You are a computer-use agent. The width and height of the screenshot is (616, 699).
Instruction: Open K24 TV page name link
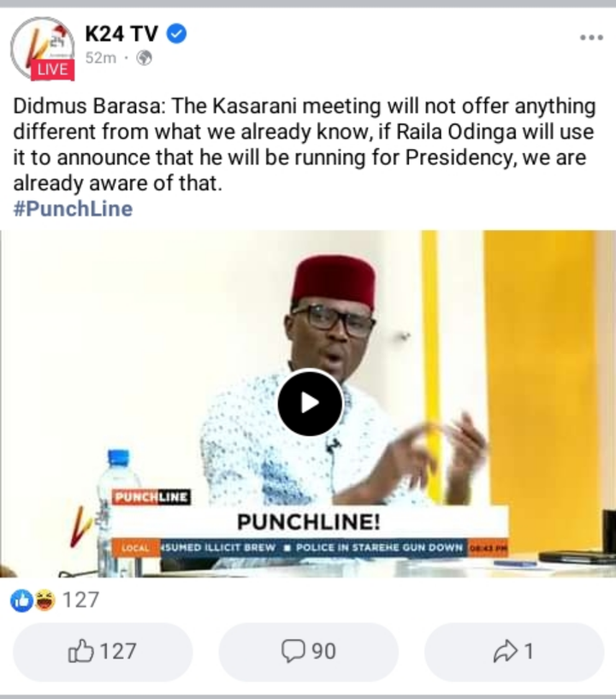pyautogui.click(x=121, y=34)
